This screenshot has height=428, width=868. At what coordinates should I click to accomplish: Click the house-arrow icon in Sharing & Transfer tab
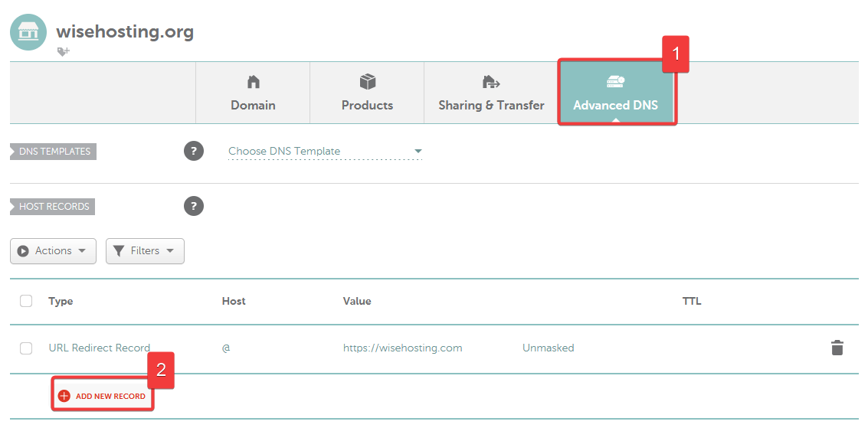[x=491, y=83]
